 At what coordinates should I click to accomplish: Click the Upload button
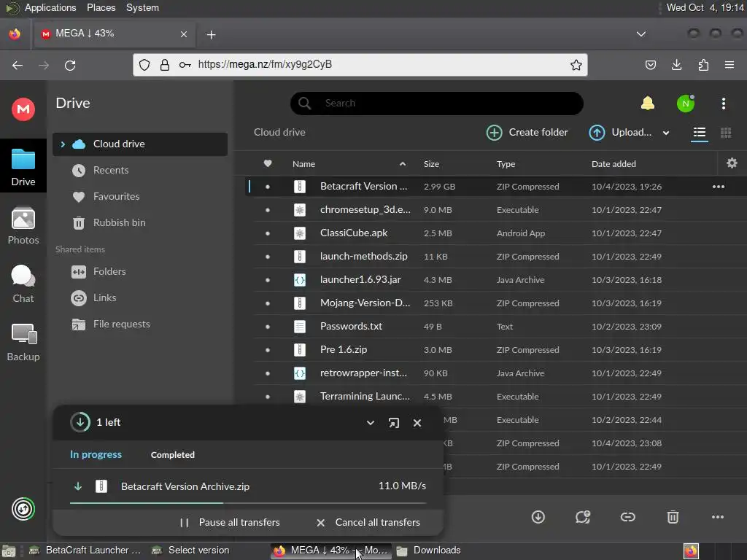pyautogui.click(x=620, y=133)
